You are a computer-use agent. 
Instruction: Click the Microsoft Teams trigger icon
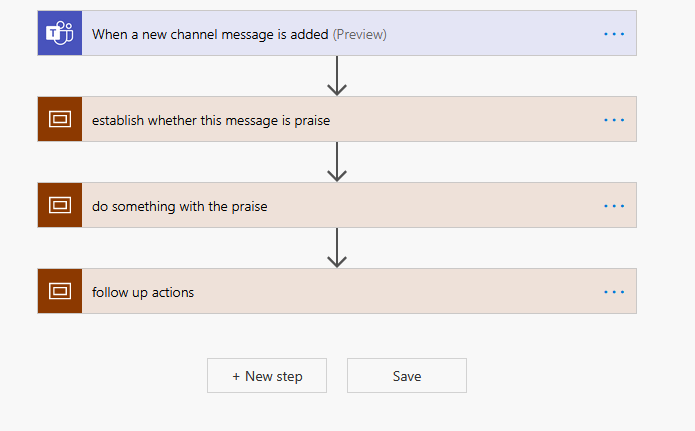tap(59, 34)
